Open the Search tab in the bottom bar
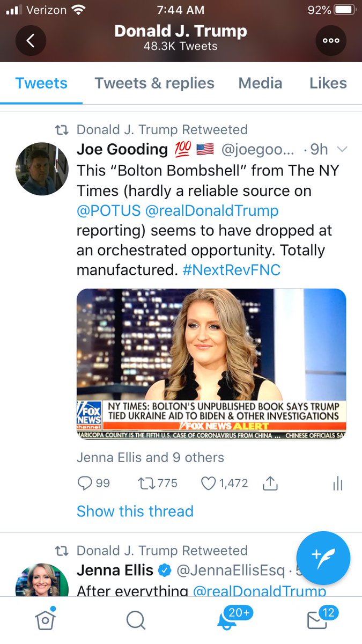362x644 pixels. (136, 620)
